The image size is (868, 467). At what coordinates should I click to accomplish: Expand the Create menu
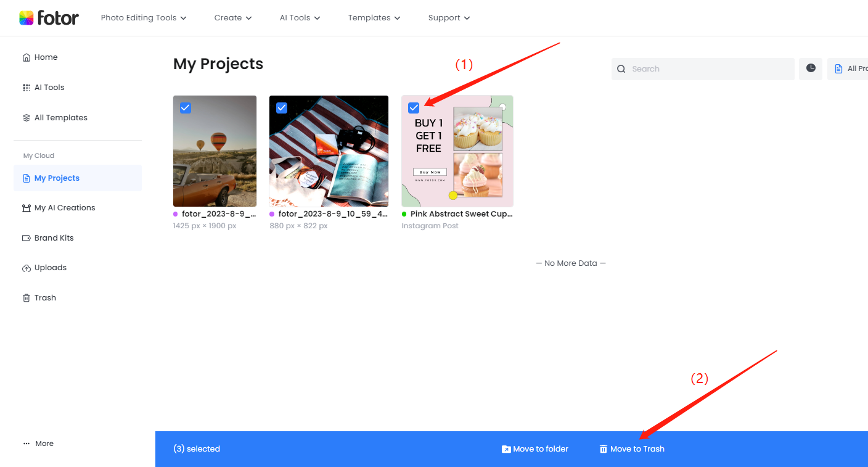click(233, 18)
